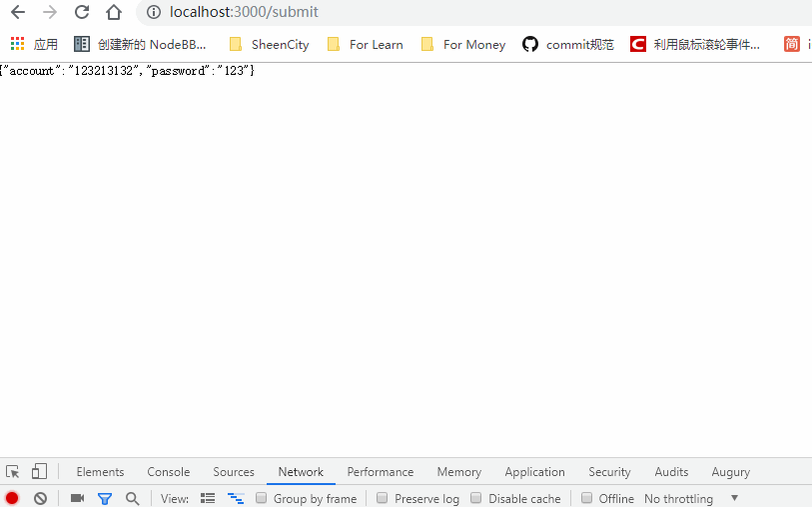
Task: Select the waterfall overview view icon
Action: click(x=236, y=498)
